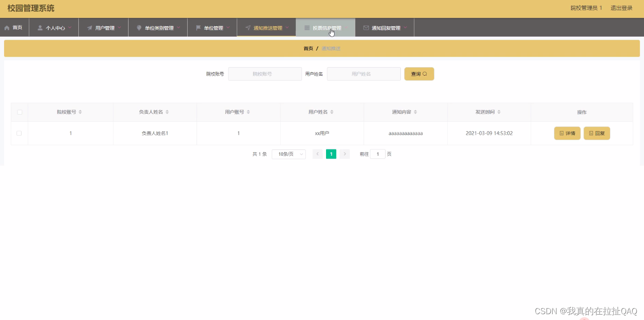Click the 院校账号 search input field
This screenshot has width=644, height=320.
point(265,74)
